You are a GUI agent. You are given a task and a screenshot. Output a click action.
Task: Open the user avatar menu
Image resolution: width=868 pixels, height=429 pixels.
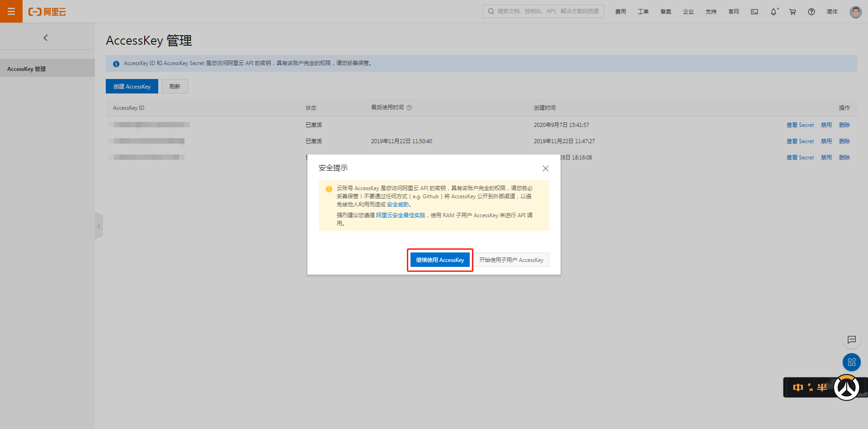pyautogui.click(x=855, y=12)
